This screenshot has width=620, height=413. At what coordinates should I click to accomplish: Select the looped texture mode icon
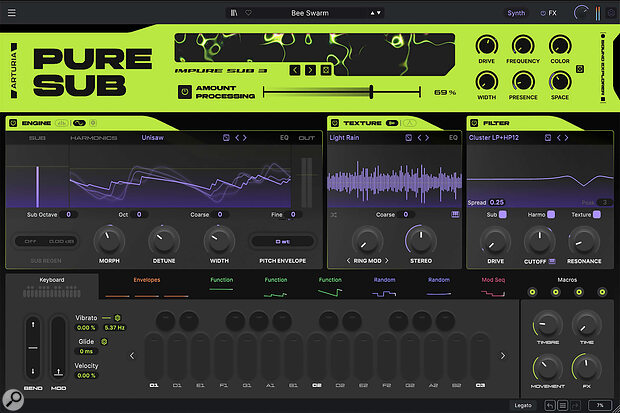click(x=392, y=123)
